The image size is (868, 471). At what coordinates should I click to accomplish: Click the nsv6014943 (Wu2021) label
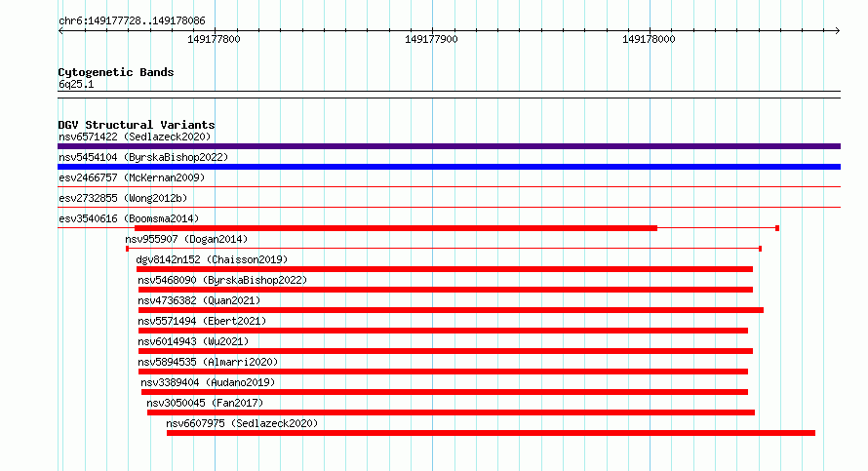click(193, 341)
